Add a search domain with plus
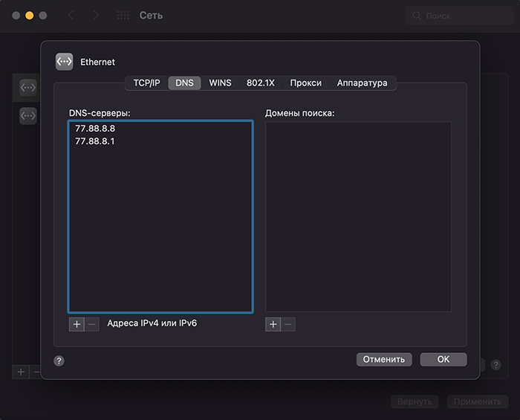Image resolution: width=520 pixels, height=420 pixels. coord(273,324)
